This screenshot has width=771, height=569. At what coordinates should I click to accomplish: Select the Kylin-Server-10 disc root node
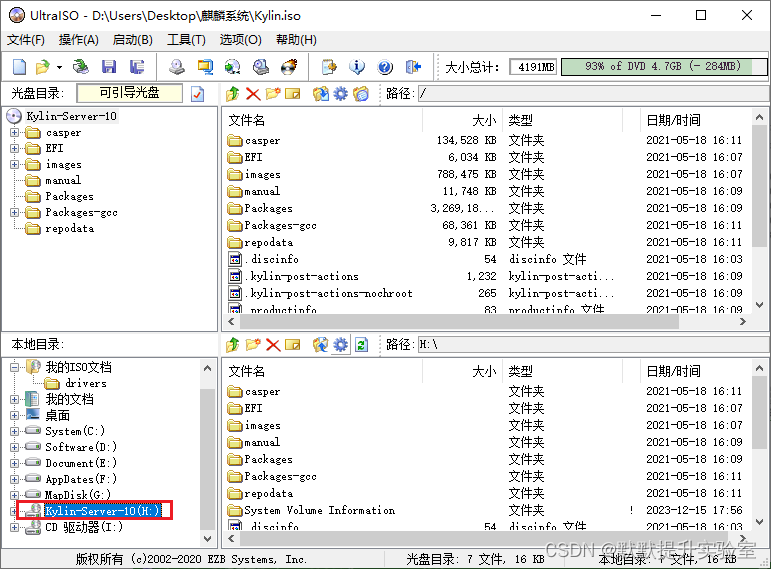coord(71,116)
